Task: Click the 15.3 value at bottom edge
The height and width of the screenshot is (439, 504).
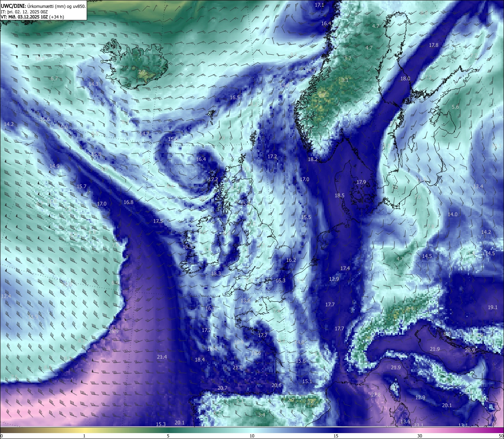Action: pyautogui.click(x=161, y=424)
